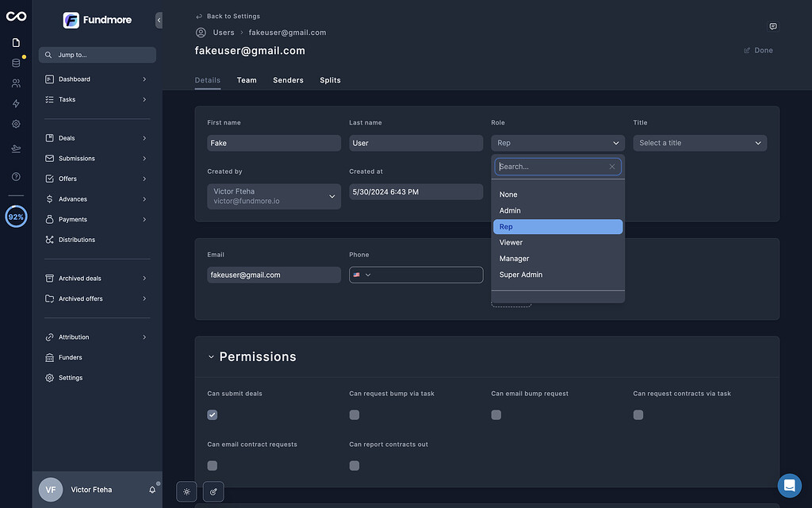This screenshot has width=812, height=508.
Task: Click the gear icon in the left rail
Action: point(16,124)
